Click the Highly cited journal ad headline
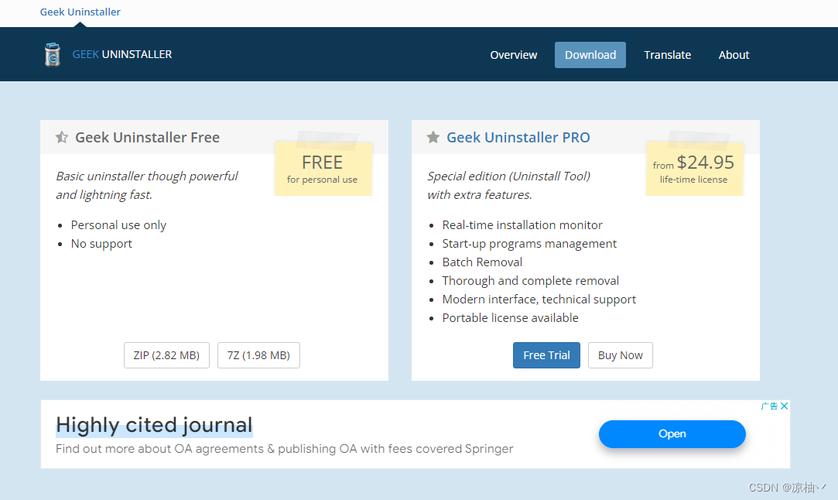Viewport: 838px width, 500px height. (154, 425)
